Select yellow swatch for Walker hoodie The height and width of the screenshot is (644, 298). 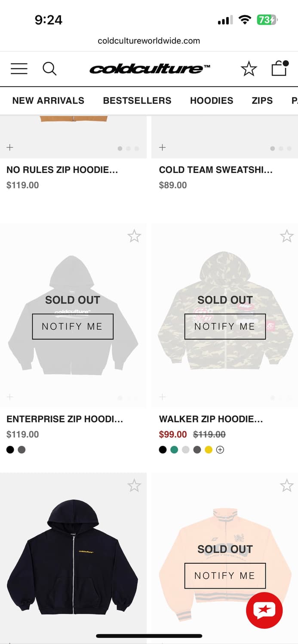tap(209, 450)
